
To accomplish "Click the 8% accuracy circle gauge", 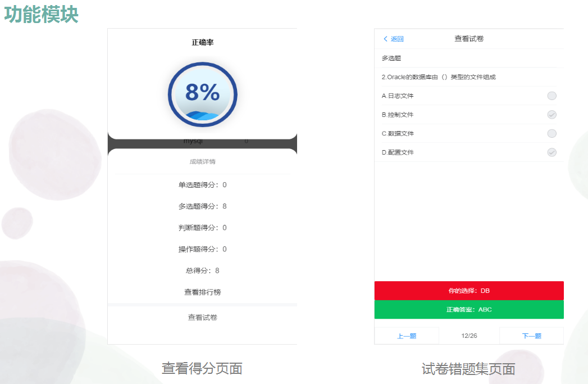I will coord(202,94).
